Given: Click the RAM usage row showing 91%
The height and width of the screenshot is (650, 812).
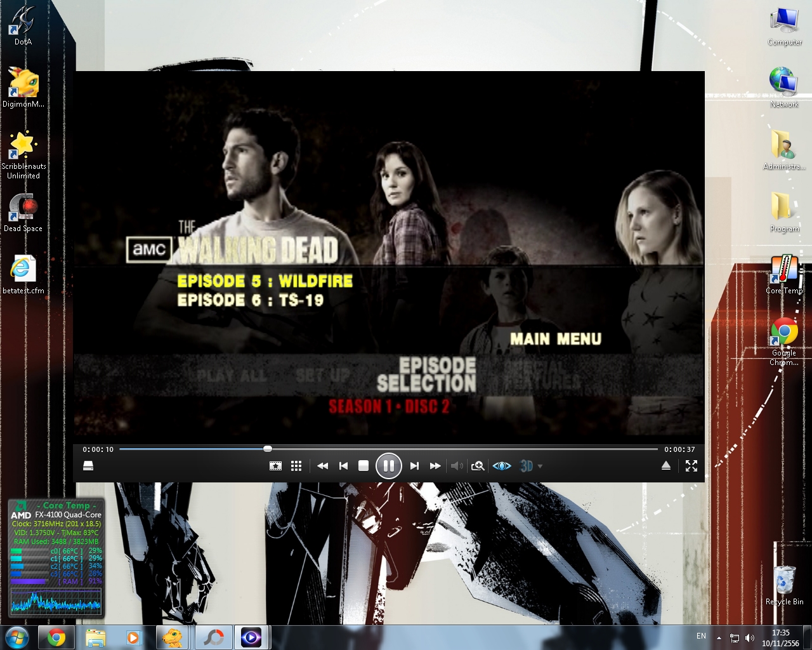Looking at the screenshot, I should coord(56,581).
